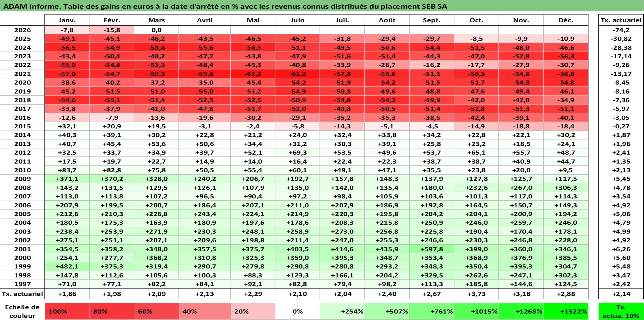This screenshot has height=320, width=644.
Task: Select the +69,3 cell in 2012
Action: coord(298,152)
